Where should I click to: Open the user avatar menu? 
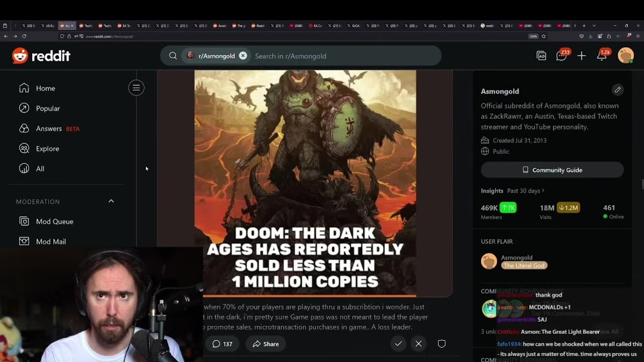pos(626,56)
